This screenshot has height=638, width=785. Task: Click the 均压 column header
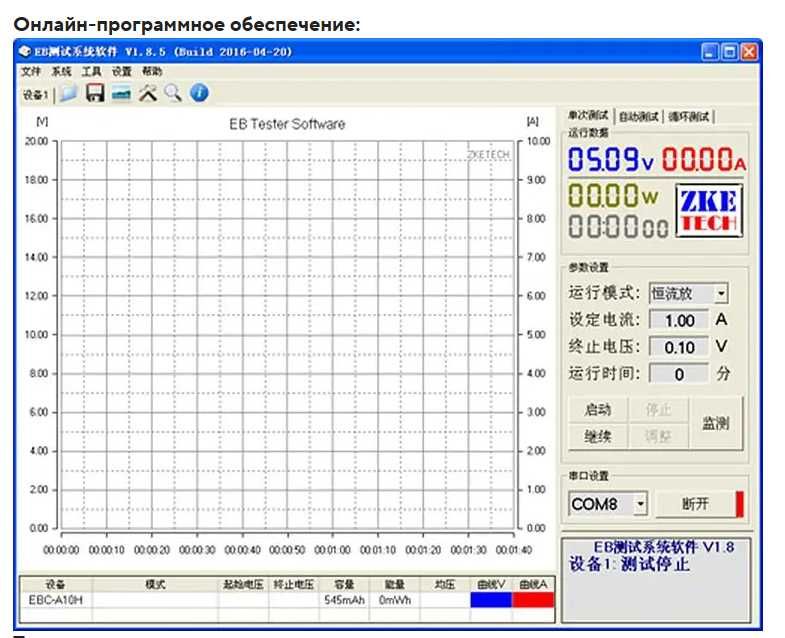[x=445, y=584]
